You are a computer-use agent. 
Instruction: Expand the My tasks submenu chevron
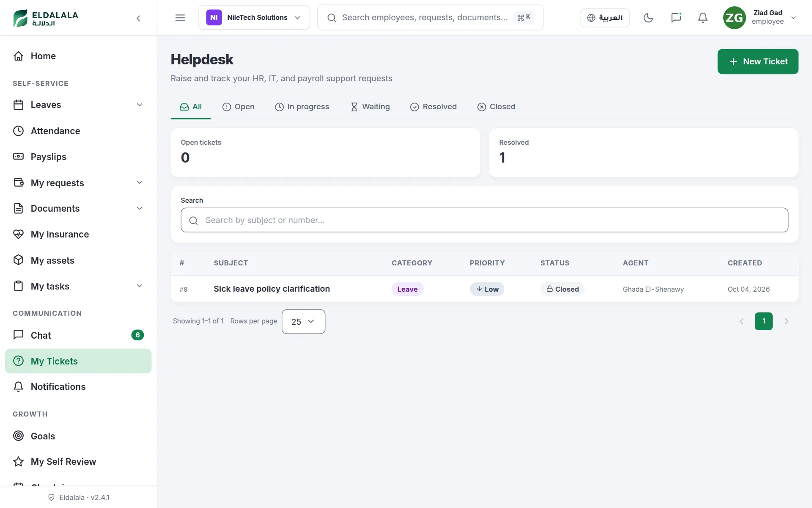[140, 286]
